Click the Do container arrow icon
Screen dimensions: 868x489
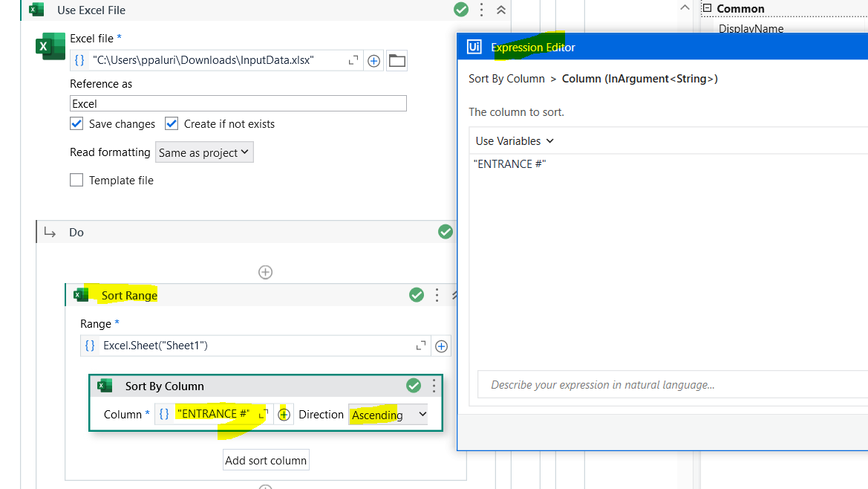(50, 233)
